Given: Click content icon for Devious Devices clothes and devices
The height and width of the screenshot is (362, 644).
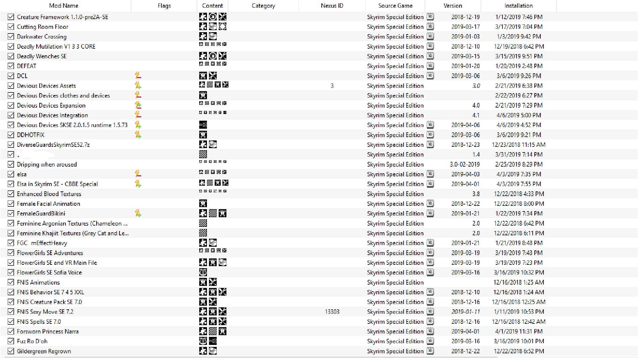Looking at the screenshot, I should [x=203, y=96].
